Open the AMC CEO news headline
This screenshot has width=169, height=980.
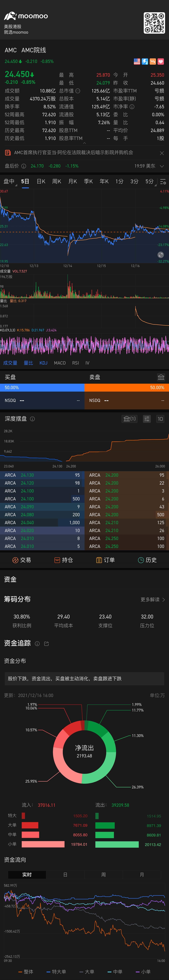click(74, 153)
